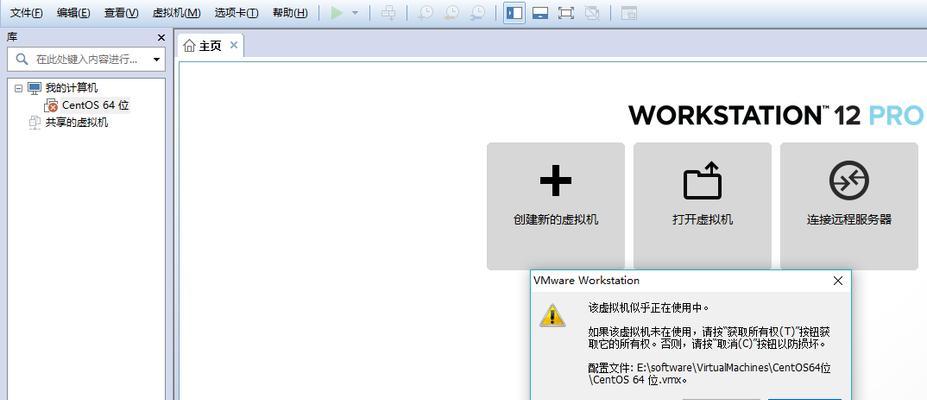
Task: Click the console view icon at toolbar end
Action: pyautogui.click(x=628, y=13)
